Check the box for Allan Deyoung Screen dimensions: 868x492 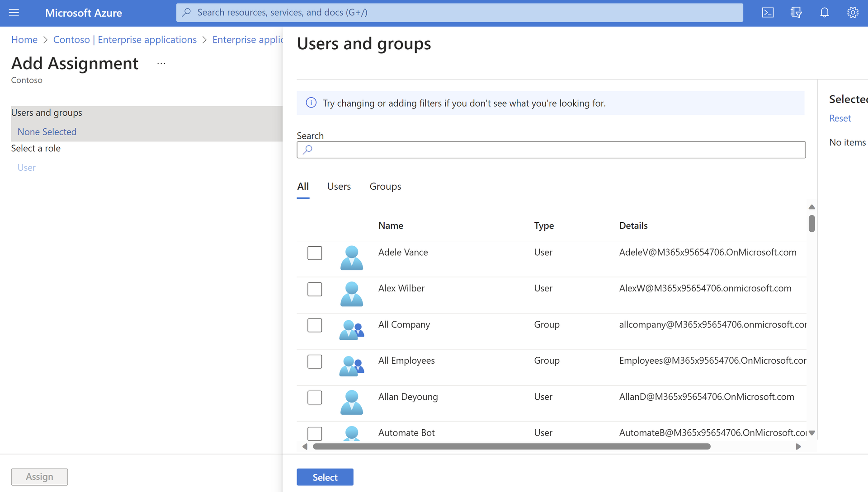(315, 398)
